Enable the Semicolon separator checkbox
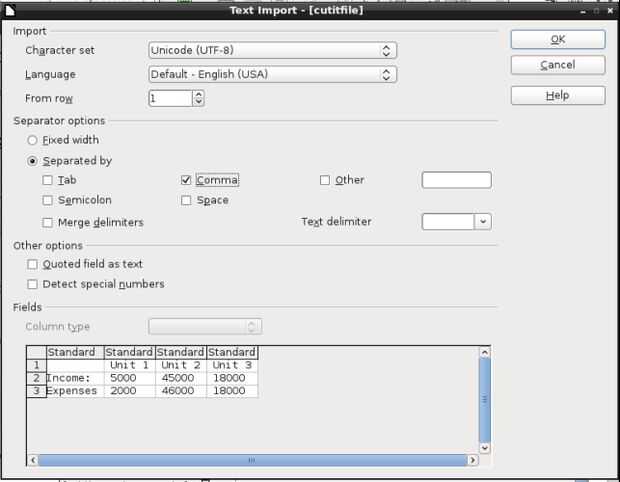The height and width of the screenshot is (482, 620). pyautogui.click(x=47, y=200)
